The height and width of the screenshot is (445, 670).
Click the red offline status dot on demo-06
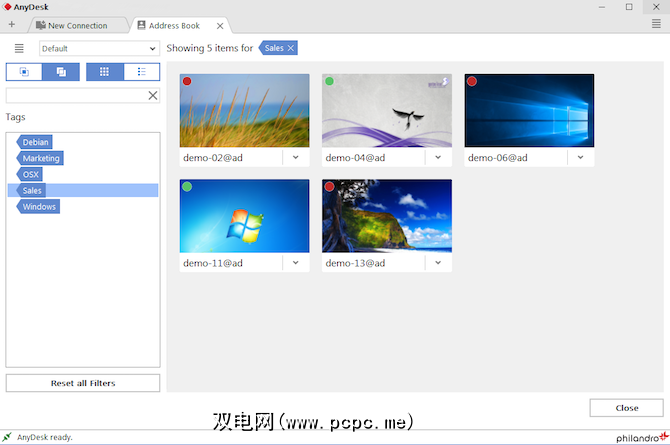coord(472,81)
